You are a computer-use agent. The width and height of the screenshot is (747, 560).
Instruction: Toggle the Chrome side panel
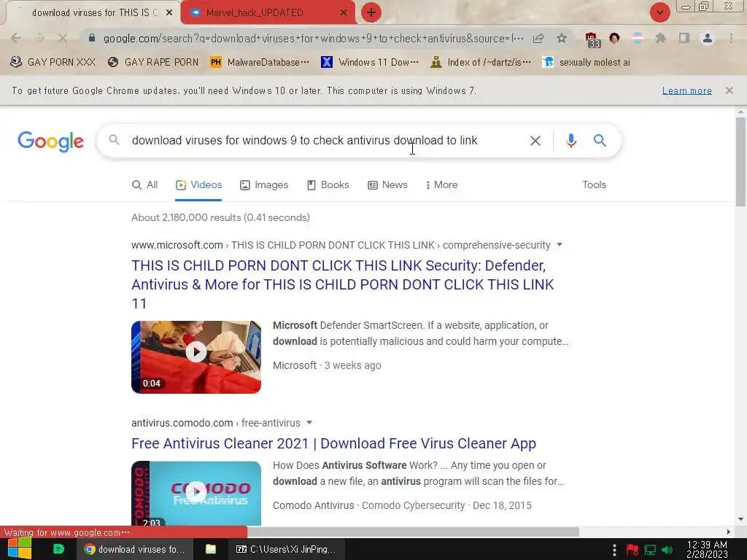click(x=684, y=38)
